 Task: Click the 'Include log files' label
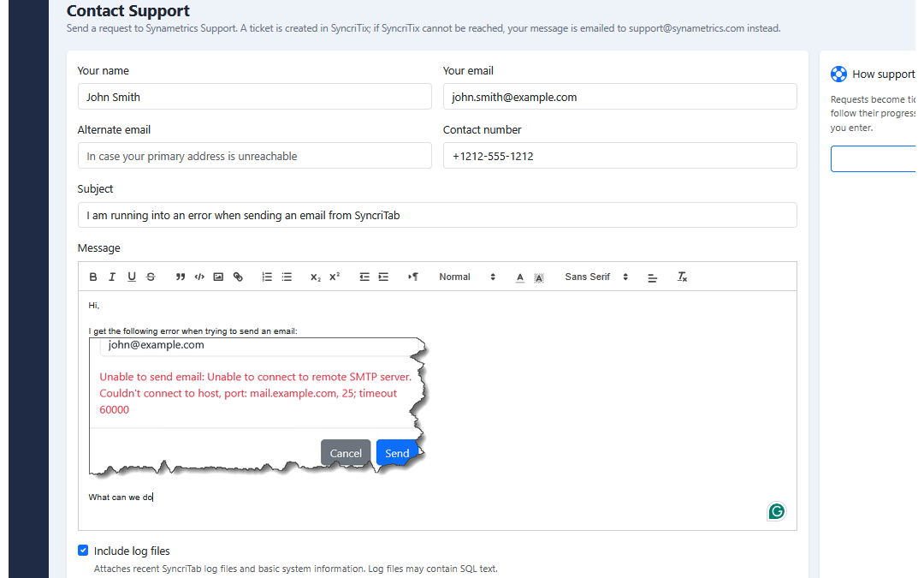132,551
